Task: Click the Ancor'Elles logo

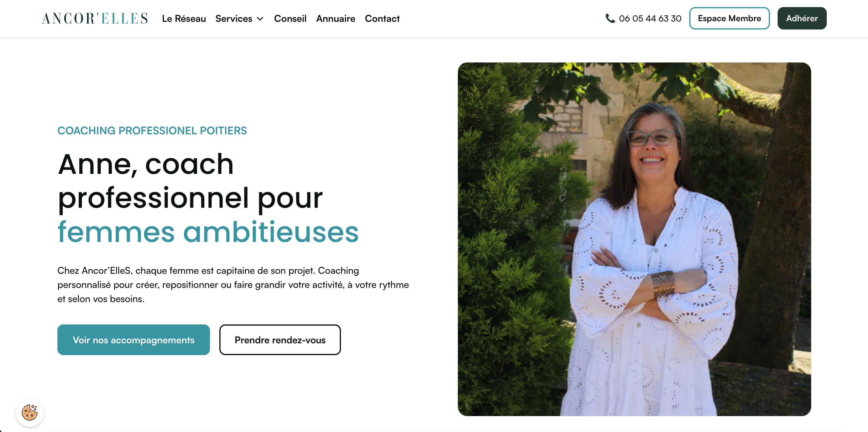Action: click(95, 19)
